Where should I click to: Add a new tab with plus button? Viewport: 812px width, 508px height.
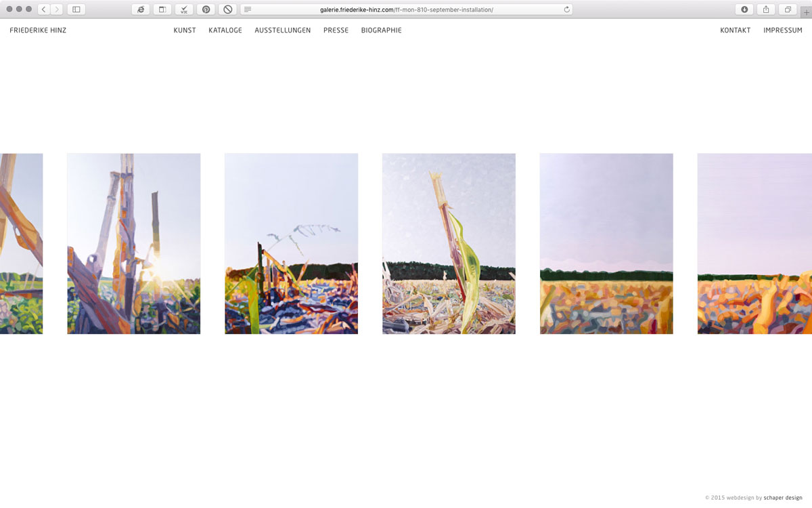806,12
